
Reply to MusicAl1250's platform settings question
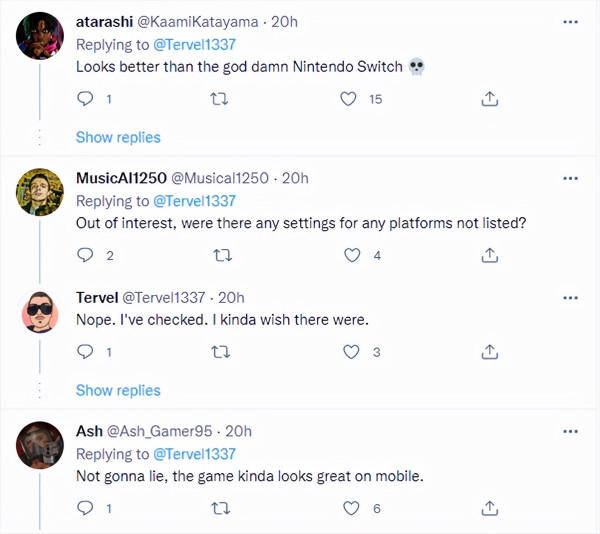pos(85,255)
